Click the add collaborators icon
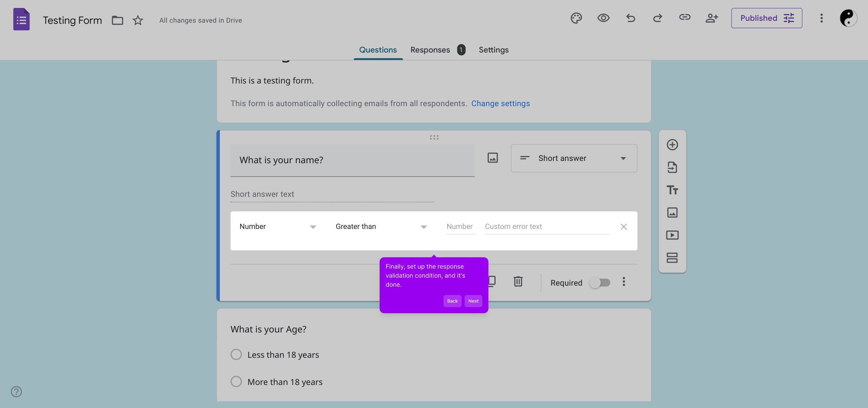 (712, 18)
